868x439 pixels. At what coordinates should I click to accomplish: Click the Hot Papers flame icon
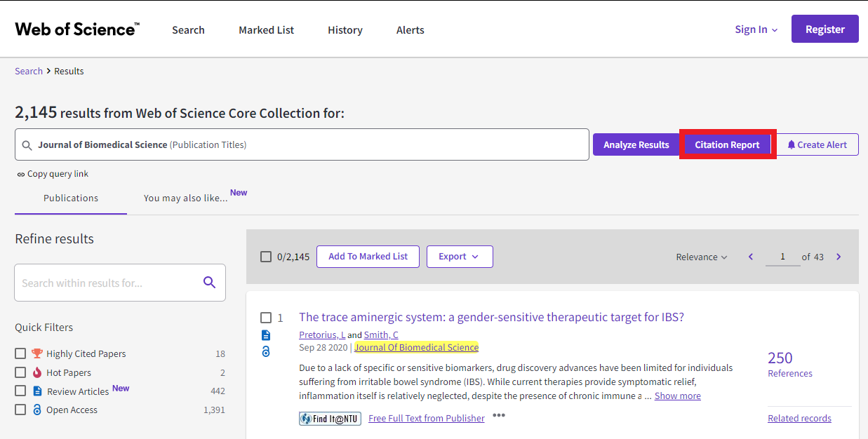click(x=37, y=372)
